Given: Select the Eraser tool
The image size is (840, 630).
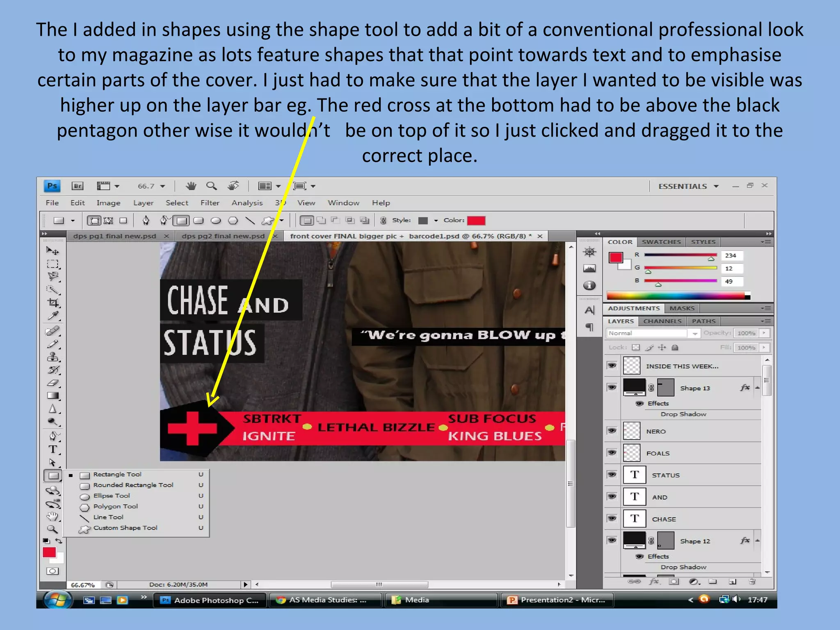Looking at the screenshot, I should coord(52,383).
